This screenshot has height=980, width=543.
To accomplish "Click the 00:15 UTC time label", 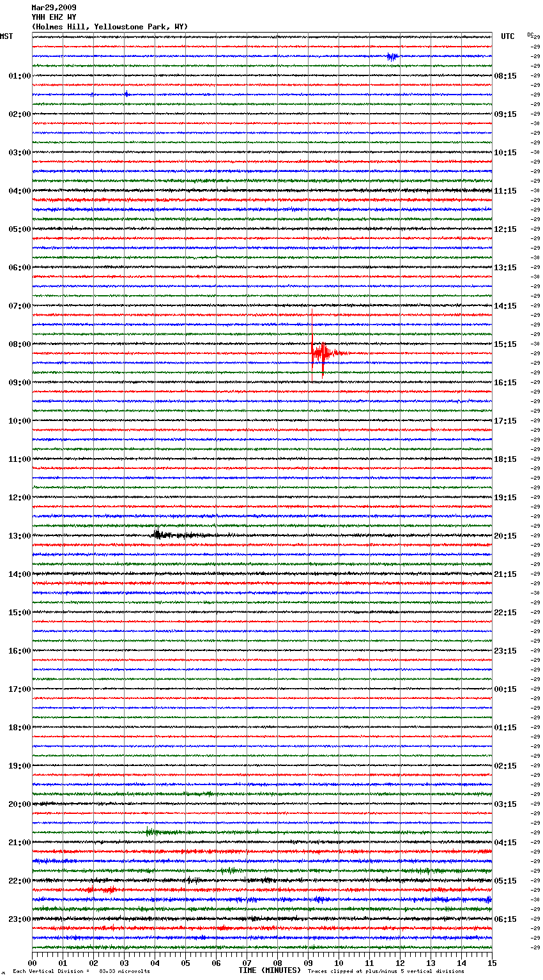I will coord(505,689).
